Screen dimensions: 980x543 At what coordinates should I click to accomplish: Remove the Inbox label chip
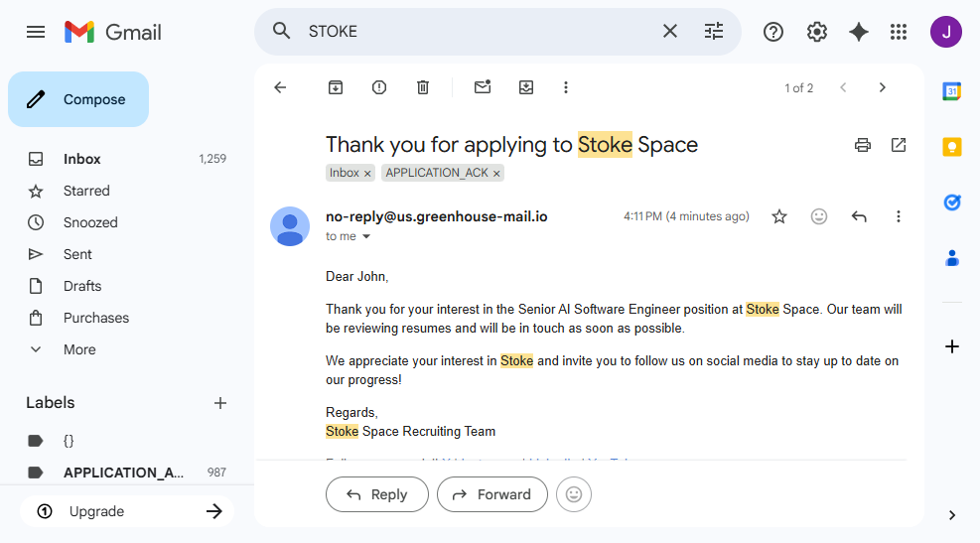[367, 174]
